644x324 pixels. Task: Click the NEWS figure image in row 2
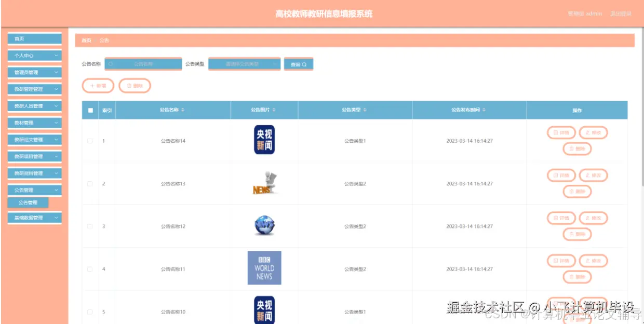(265, 183)
